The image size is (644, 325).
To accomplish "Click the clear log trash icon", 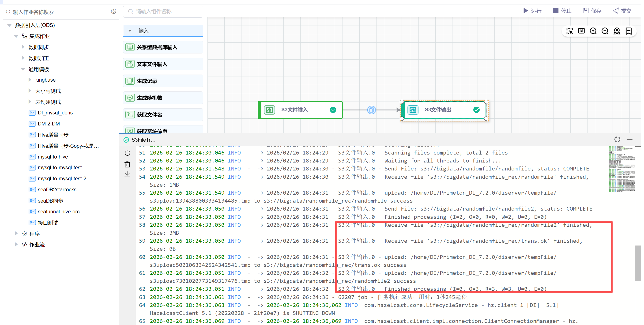I will pyautogui.click(x=127, y=164).
